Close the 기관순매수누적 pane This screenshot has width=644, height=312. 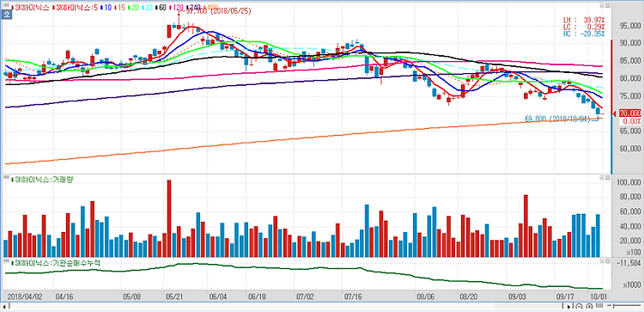point(607,261)
